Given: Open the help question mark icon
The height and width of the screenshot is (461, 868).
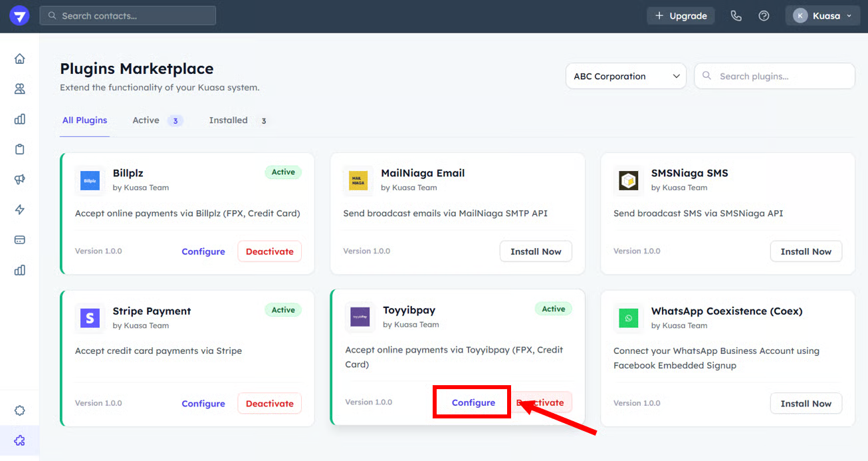Looking at the screenshot, I should [x=764, y=16].
